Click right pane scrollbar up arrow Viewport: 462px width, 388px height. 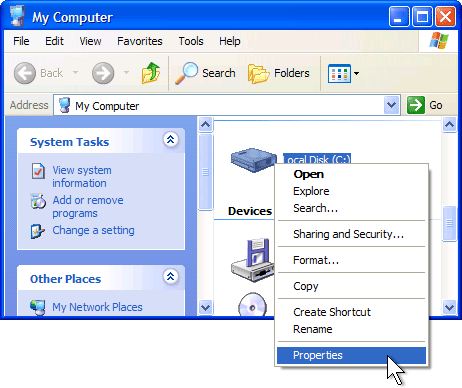click(449, 124)
